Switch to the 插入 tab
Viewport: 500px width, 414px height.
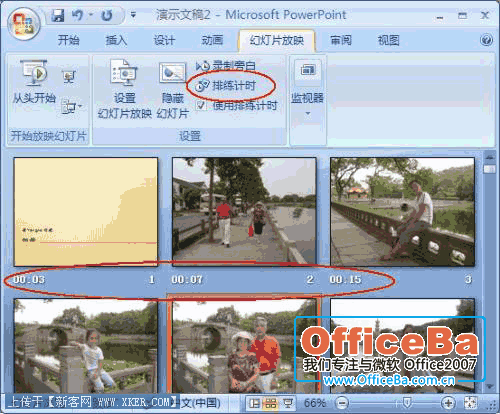click(116, 40)
